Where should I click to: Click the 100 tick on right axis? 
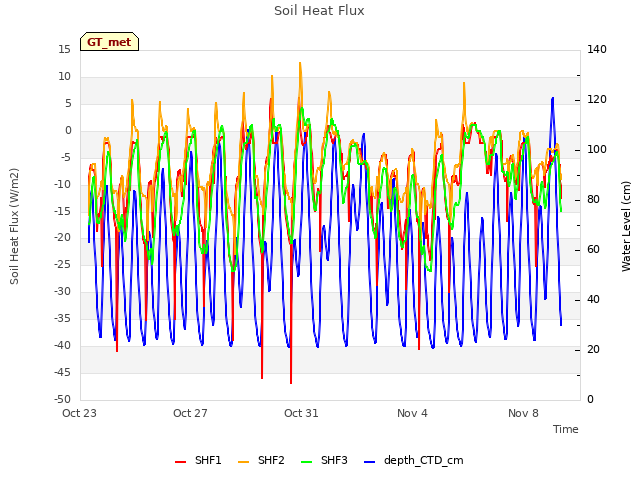(x=597, y=150)
